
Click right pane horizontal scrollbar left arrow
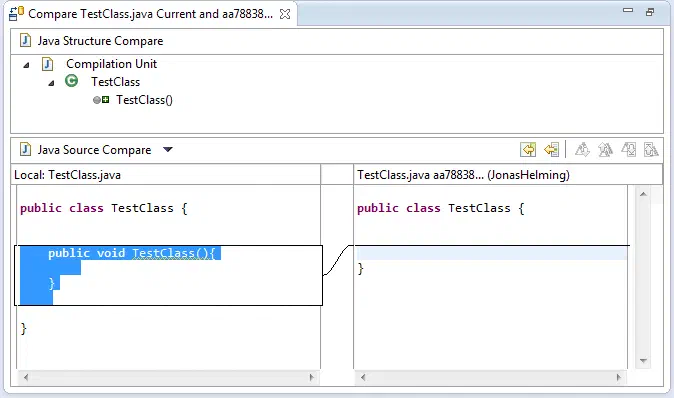coord(363,377)
